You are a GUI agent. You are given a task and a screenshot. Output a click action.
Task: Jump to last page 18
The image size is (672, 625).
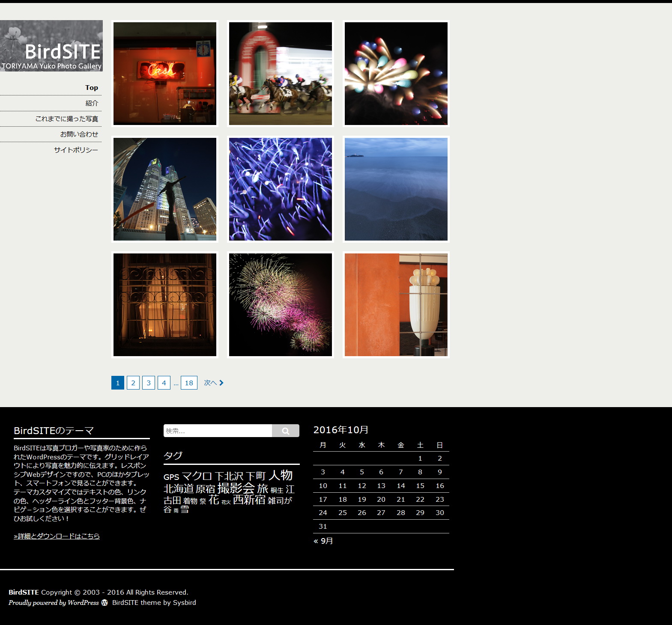[x=189, y=383]
